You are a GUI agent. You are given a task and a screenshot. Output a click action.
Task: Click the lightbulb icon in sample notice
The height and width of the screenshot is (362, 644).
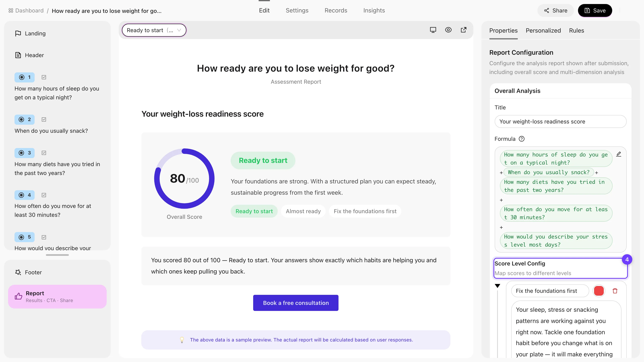[x=182, y=340]
